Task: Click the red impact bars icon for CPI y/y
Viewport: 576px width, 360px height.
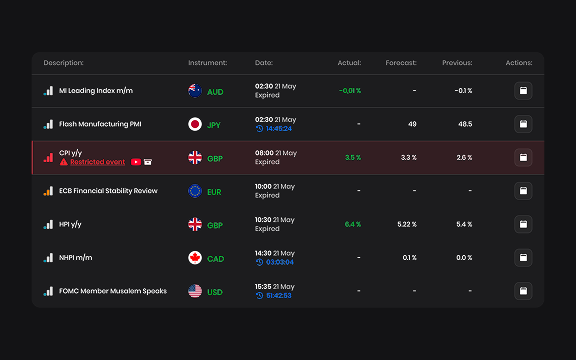Action: [48, 158]
